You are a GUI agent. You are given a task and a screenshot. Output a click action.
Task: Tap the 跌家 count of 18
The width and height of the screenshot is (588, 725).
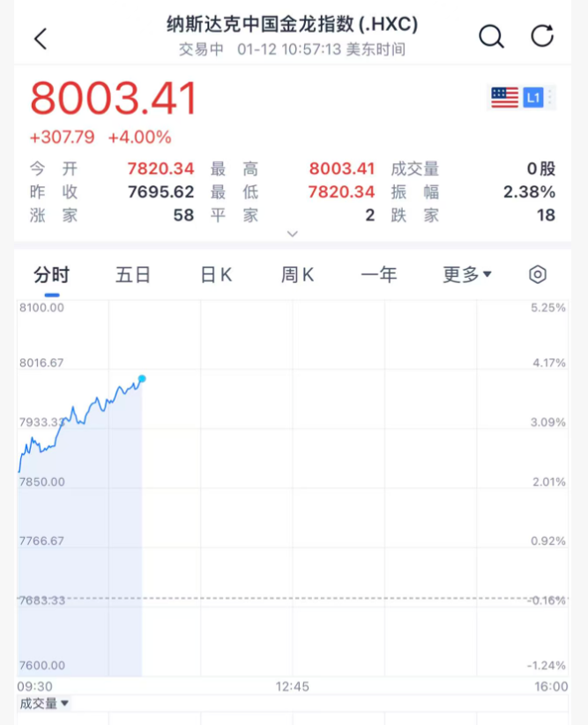click(x=545, y=214)
